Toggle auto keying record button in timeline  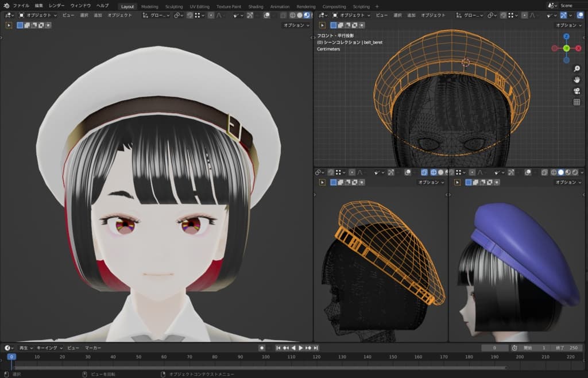262,348
